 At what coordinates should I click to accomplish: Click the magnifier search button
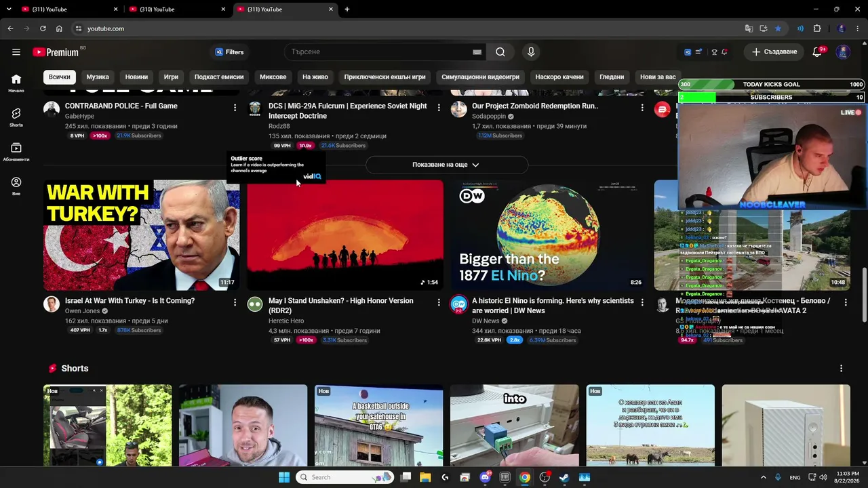click(x=500, y=52)
